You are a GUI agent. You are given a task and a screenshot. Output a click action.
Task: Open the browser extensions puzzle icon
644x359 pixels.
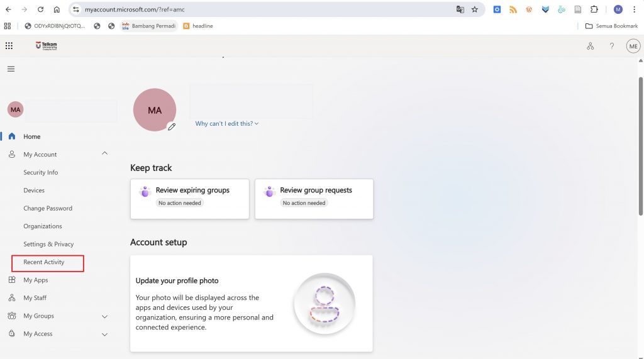coord(594,9)
